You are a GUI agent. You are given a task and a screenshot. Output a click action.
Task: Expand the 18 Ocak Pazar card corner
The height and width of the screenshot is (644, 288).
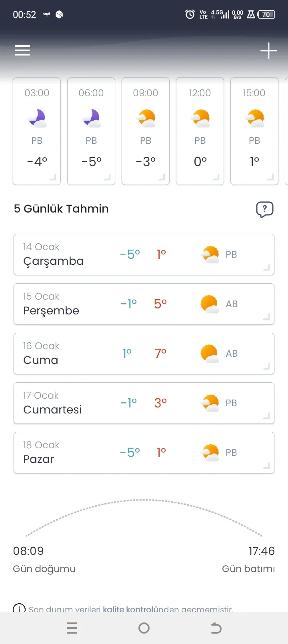pos(266,465)
